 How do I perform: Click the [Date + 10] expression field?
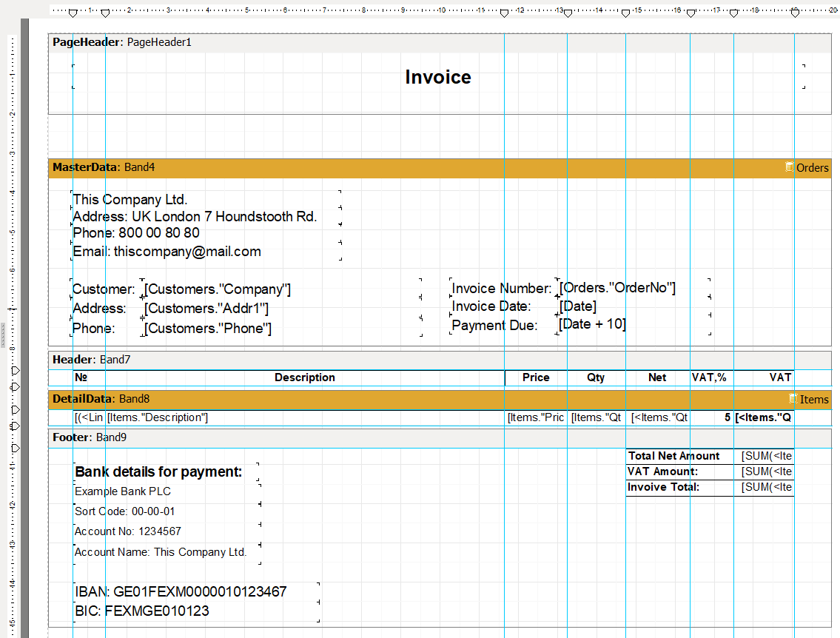tap(592, 324)
